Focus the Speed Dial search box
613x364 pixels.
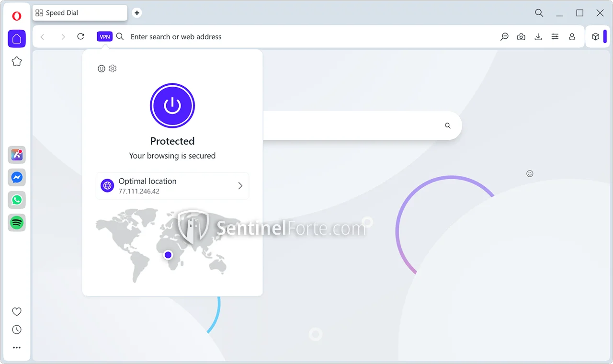point(363,126)
